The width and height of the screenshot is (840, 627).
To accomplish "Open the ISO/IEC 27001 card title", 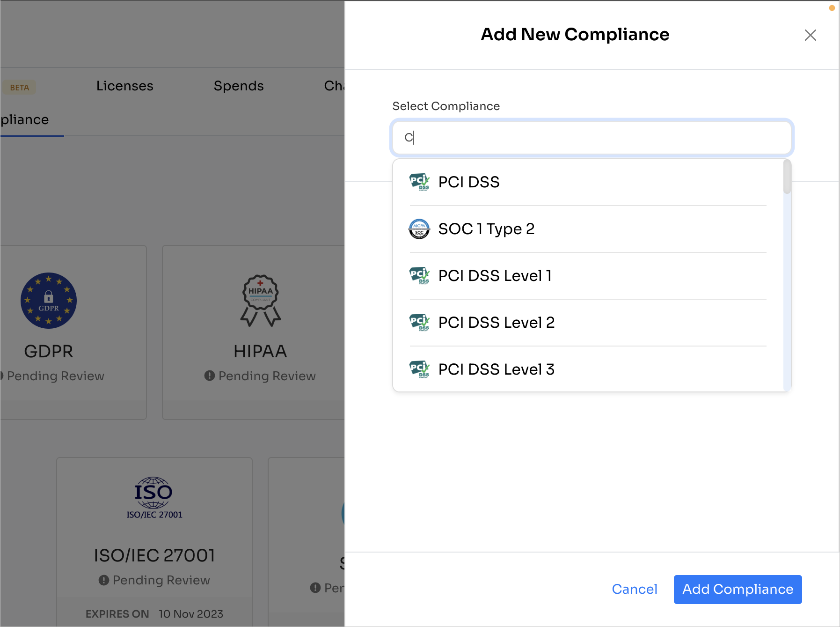I will tap(154, 555).
